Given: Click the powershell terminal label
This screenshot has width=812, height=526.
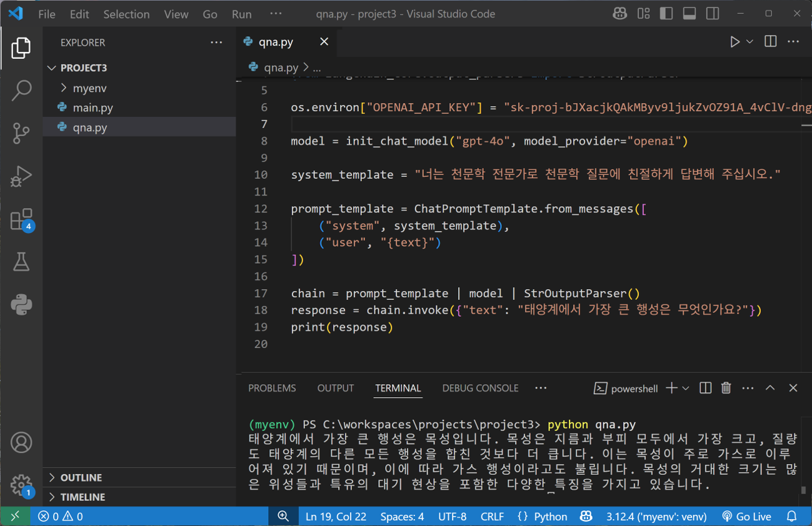Looking at the screenshot, I should [626, 389].
